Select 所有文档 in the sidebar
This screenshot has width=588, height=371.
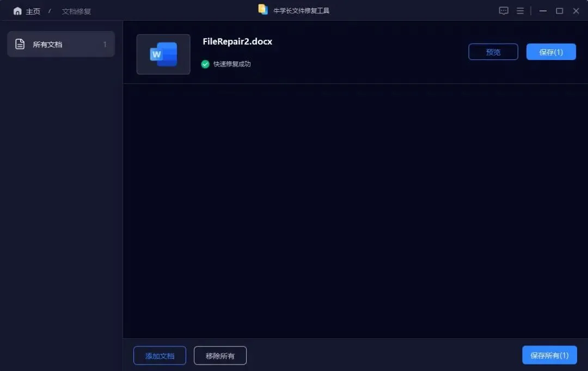[x=61, y=44]
